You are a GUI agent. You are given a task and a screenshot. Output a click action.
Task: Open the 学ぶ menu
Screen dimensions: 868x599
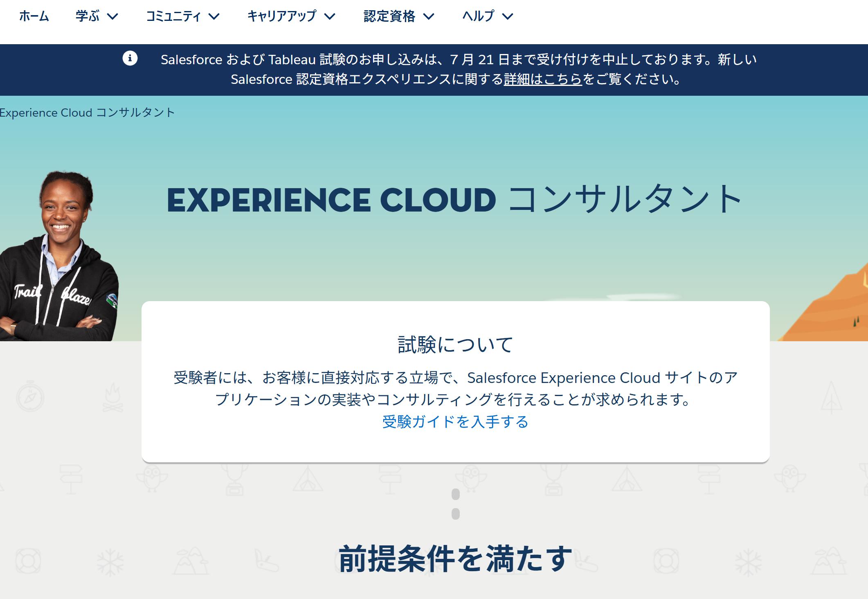[88, 16]
